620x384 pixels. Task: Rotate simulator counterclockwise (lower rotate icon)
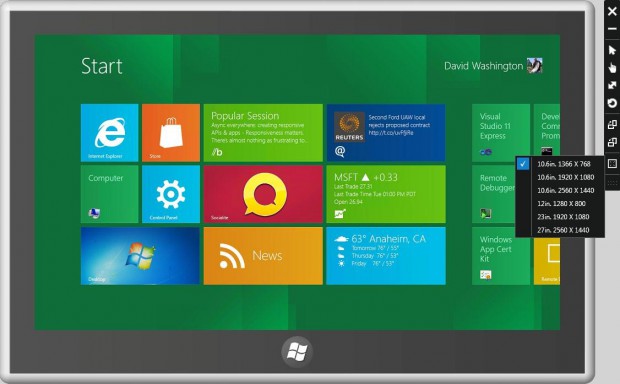click(x=612, y=142)
